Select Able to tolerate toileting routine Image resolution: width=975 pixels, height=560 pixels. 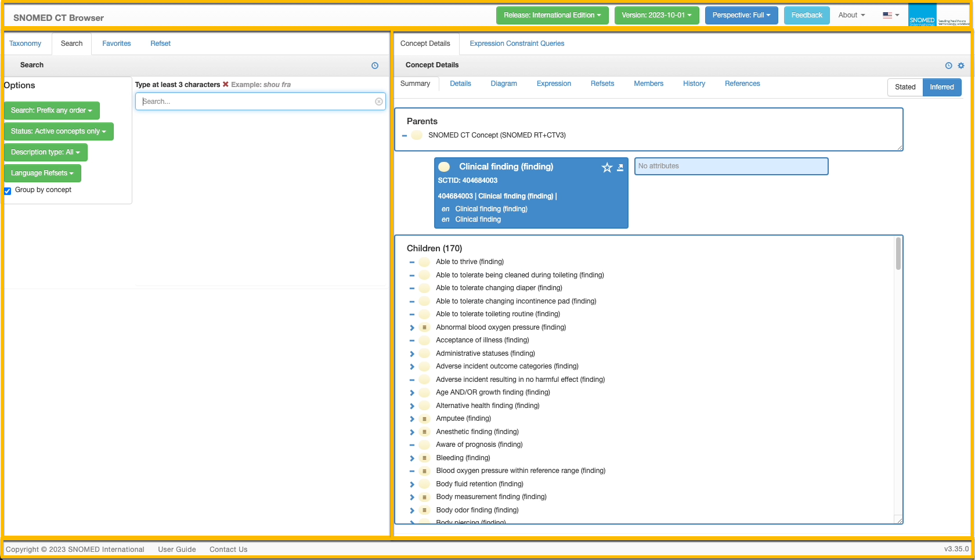click(498, 314)
